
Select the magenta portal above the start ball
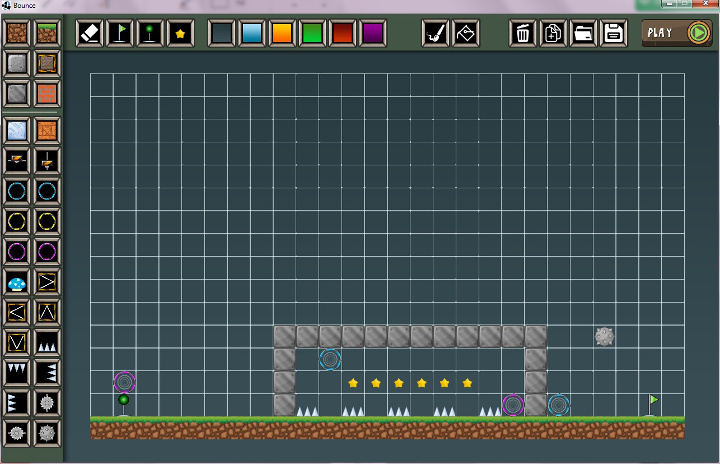click(x=124, y=382)
